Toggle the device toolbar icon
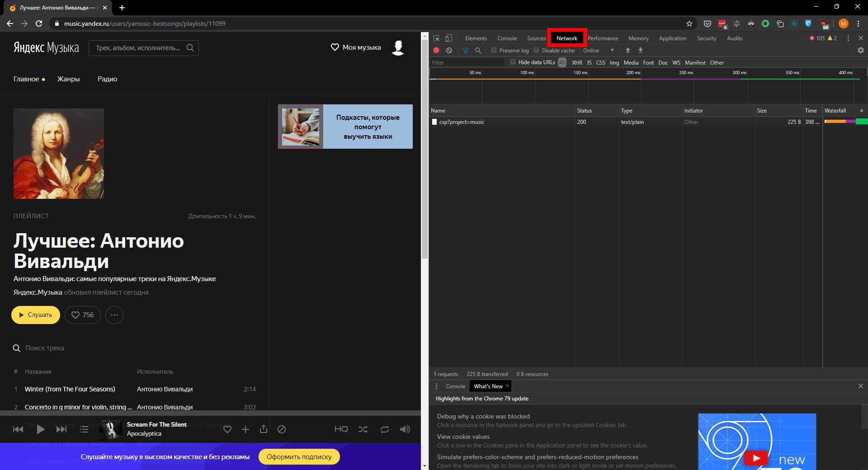The height and width of the screenshot is (470, 868). (x=448, y=38)
